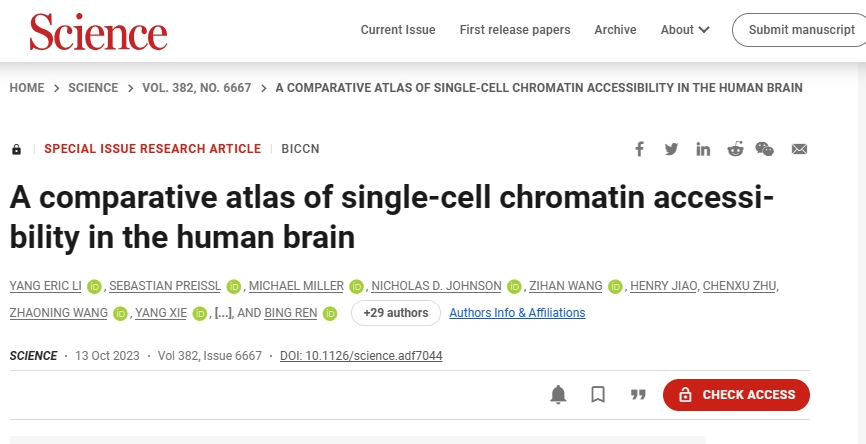Share article on Twitter
Screen dimensions: 866x444
coord(671,149)
